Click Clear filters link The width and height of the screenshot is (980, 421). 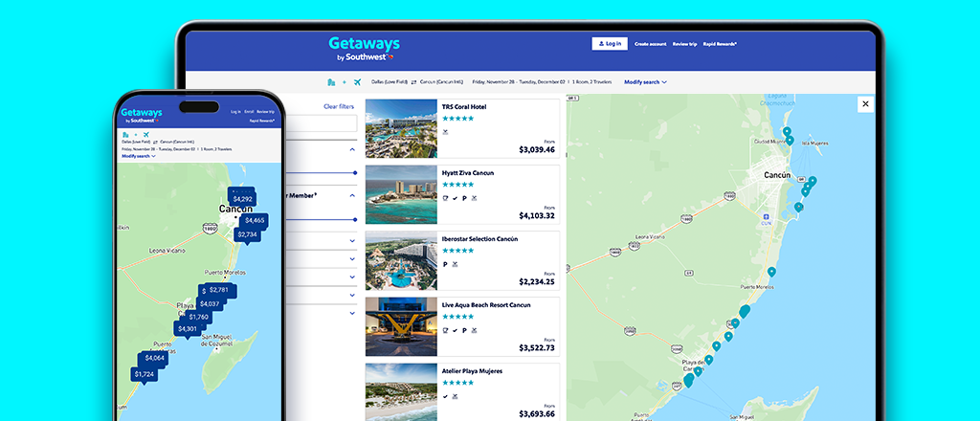pos(339,107)
